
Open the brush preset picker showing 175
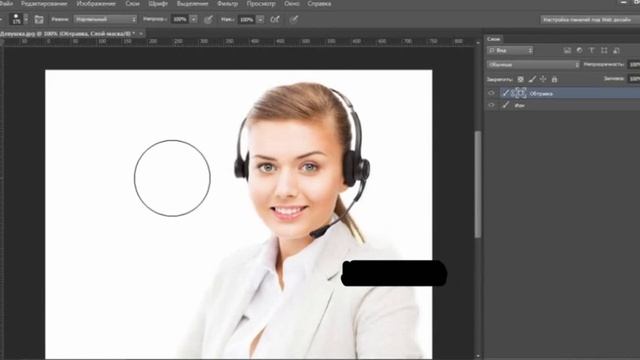(x=16, y=19)
